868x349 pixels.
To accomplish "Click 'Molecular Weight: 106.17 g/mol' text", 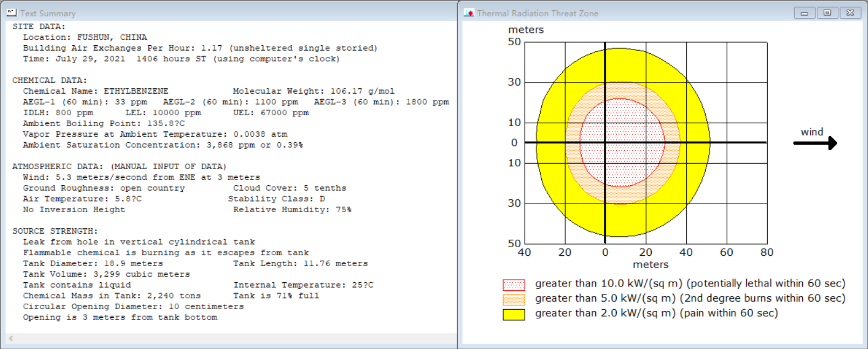I will click(314, 91).
